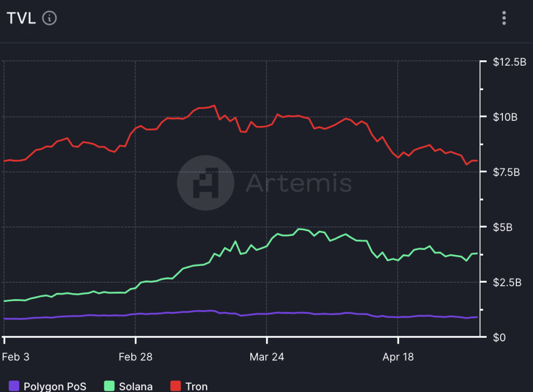Click the TVL chart title

pyautogui.click(x=21, y=18)
